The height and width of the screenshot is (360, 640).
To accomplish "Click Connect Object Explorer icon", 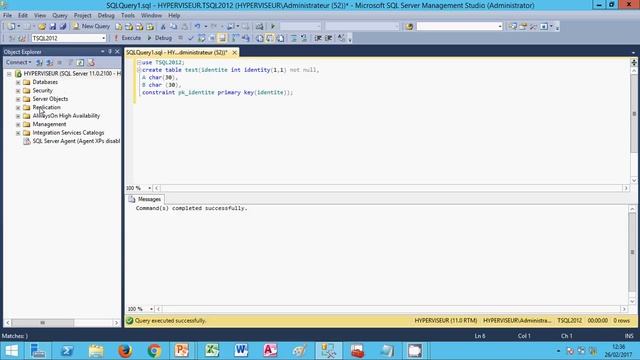I will pyautogui.click(x=39, y=62).
